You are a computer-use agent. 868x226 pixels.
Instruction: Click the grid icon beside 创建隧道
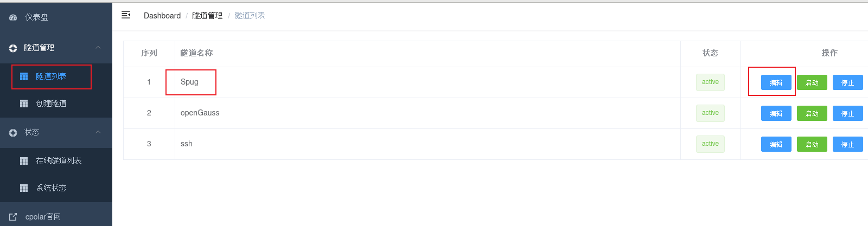(x=24, y=104)
